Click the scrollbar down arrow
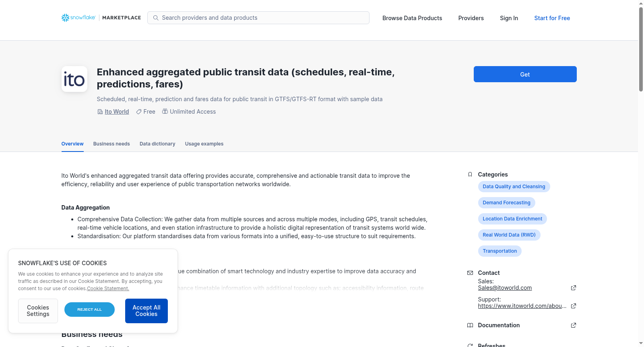 click(641, 343)
